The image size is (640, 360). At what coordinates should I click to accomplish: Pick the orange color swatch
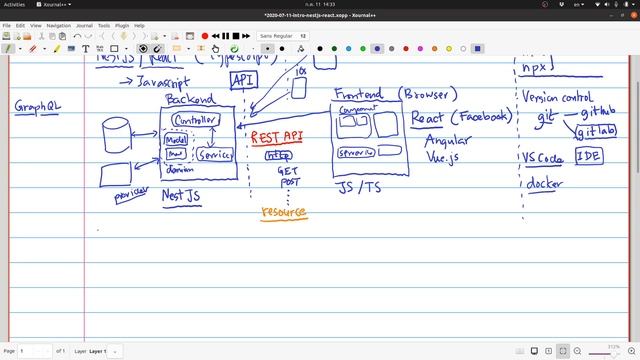[x=434, y=49]
